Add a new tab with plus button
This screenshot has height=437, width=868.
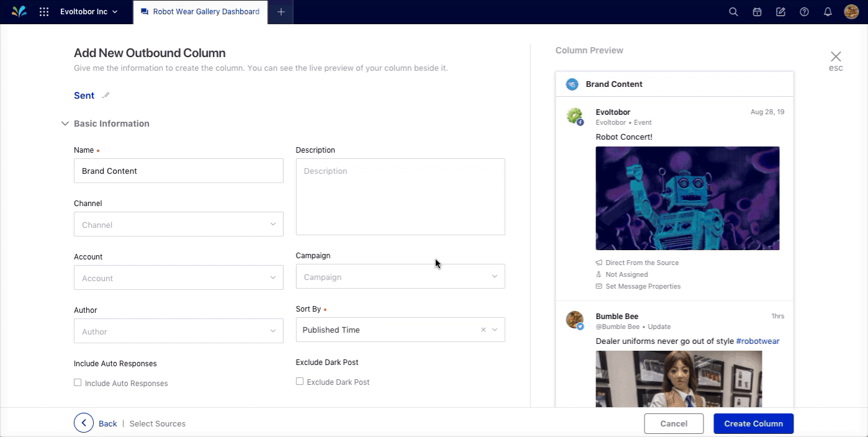click(281, 12)
